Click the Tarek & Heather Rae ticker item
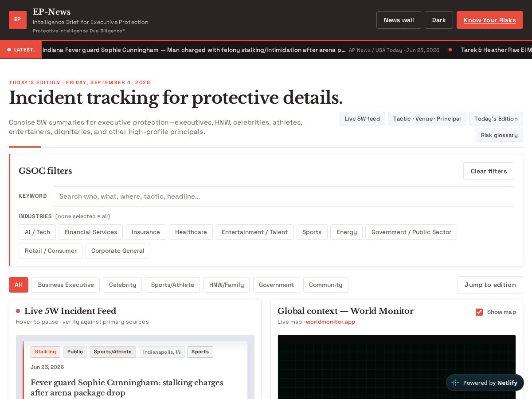This screenshot has height=399, width=532. (496, 50)
